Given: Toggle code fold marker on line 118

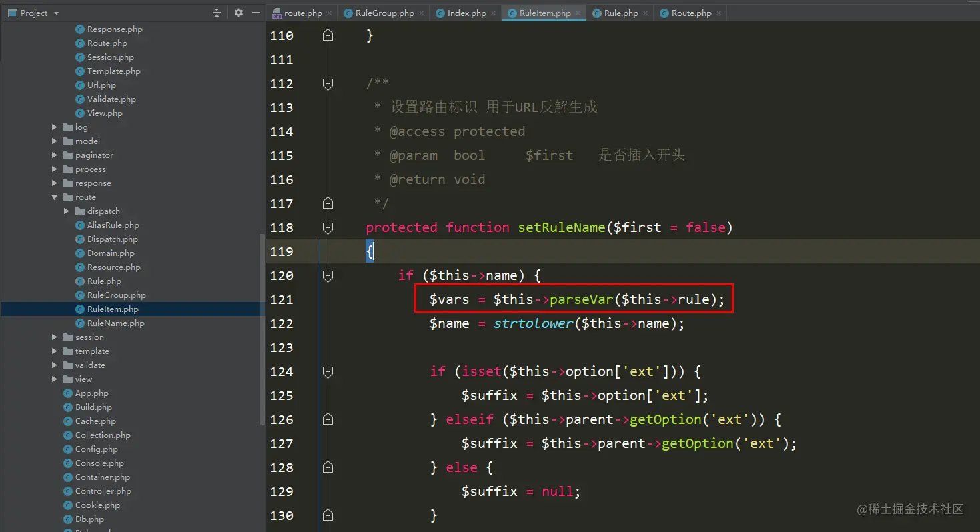Looking at the screenshot, I should [x=328, y=227].
